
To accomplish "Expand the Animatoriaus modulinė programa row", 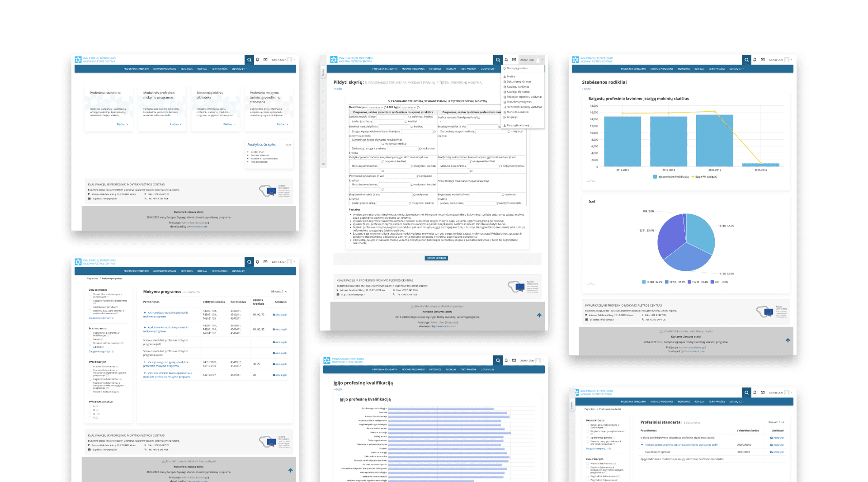I will pos(145,313).
